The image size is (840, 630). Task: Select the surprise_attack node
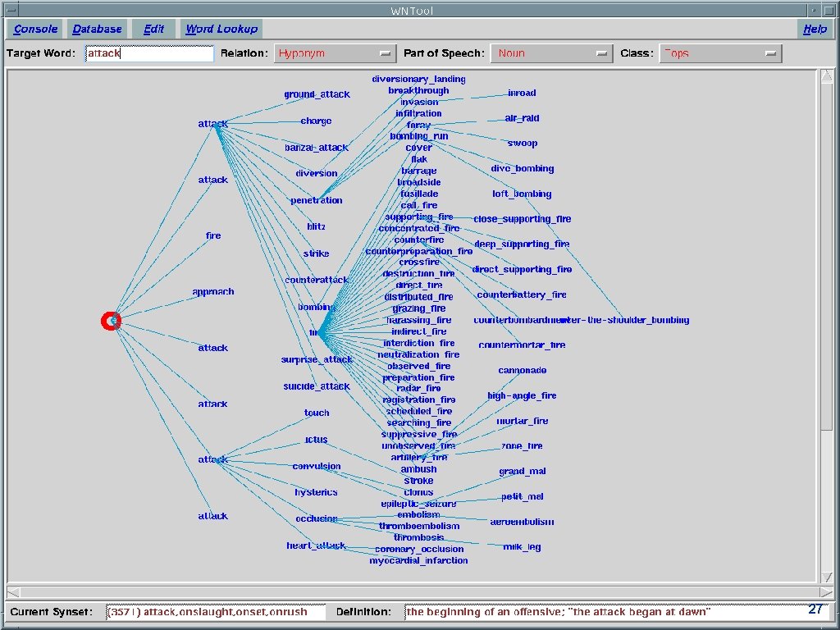[x=317, y=359]
